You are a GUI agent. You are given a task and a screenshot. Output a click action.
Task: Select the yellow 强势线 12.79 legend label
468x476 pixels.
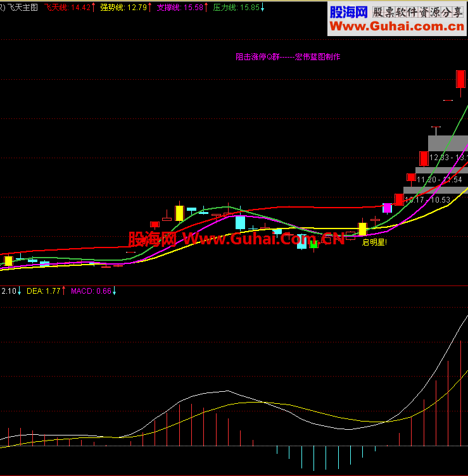coord(123,8)
